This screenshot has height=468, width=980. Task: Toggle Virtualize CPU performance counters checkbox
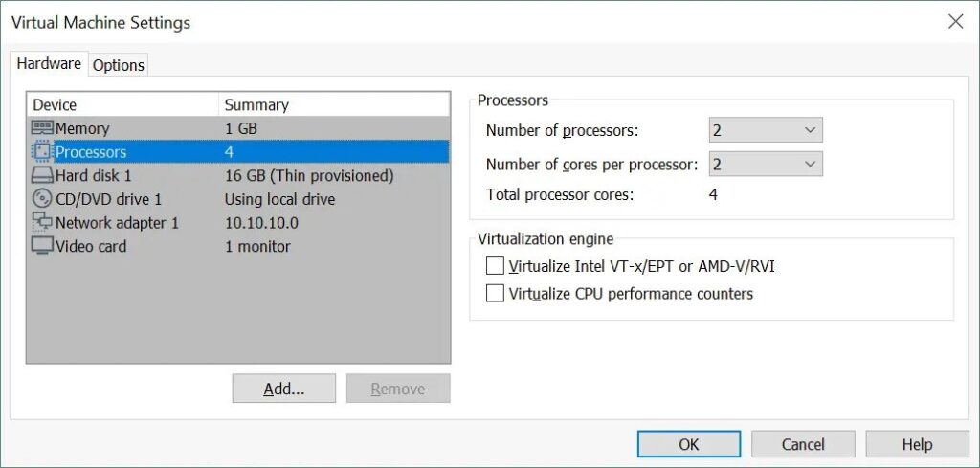(x=495, y=294)
